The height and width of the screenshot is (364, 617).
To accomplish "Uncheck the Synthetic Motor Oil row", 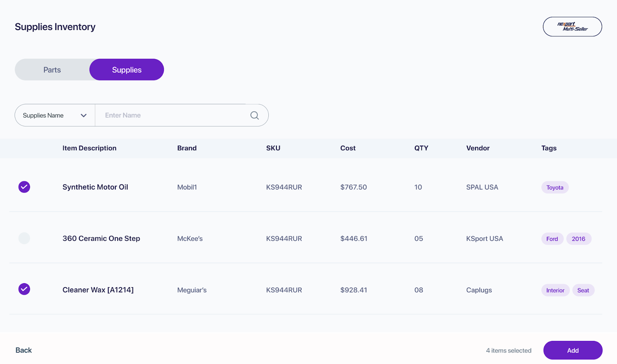I will [x=24, y=187].
